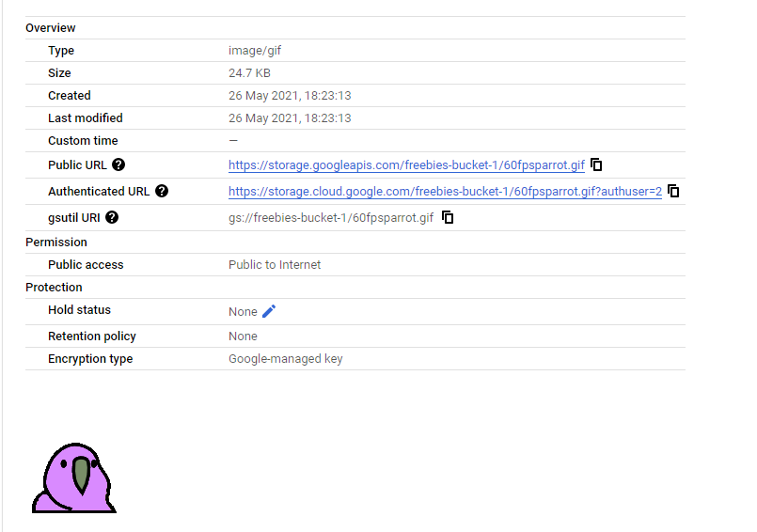The width and height of the screenshot is (757, 532).
Task: Click the Protection section header
Action: (x=54, y=288)
